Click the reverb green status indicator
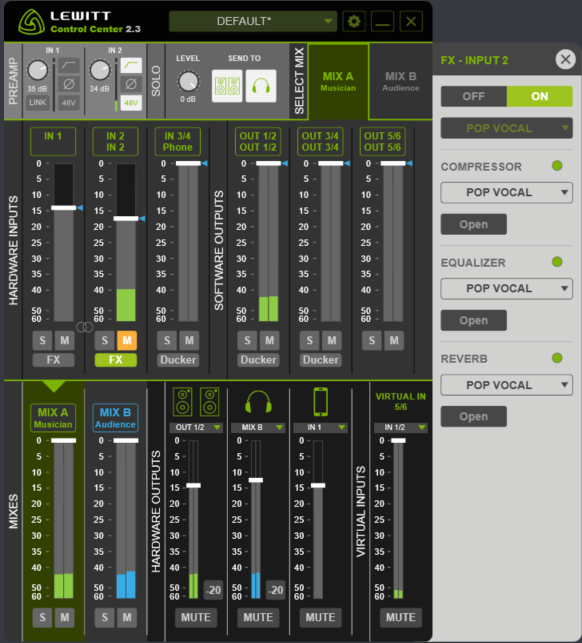 (557, 358)
